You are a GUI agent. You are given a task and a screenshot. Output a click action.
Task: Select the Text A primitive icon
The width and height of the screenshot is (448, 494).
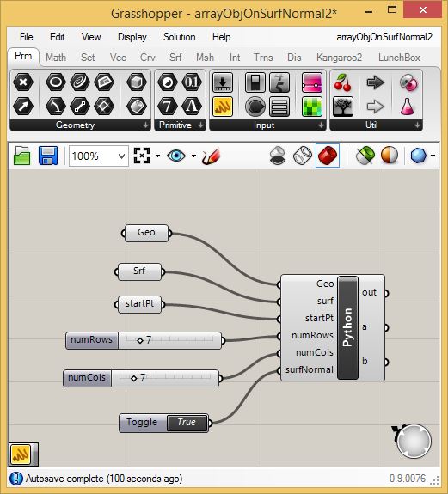pyautogui.click(x=192, y=106)
